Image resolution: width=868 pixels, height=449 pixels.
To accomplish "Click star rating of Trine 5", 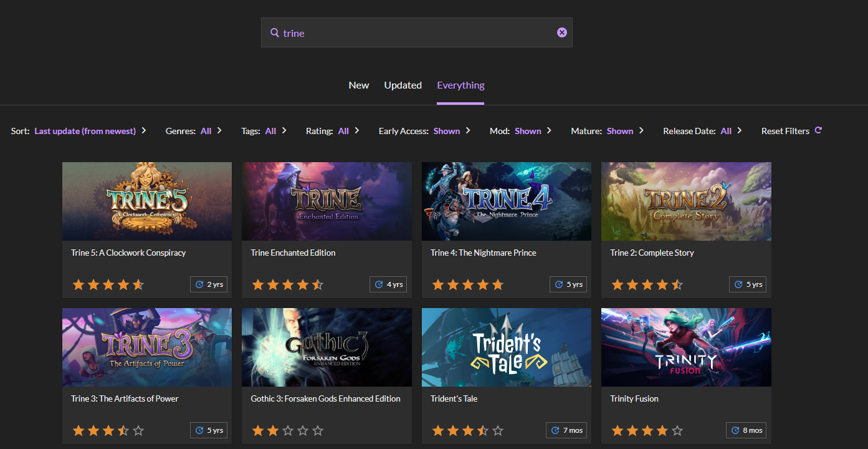I will coord(108,285).
